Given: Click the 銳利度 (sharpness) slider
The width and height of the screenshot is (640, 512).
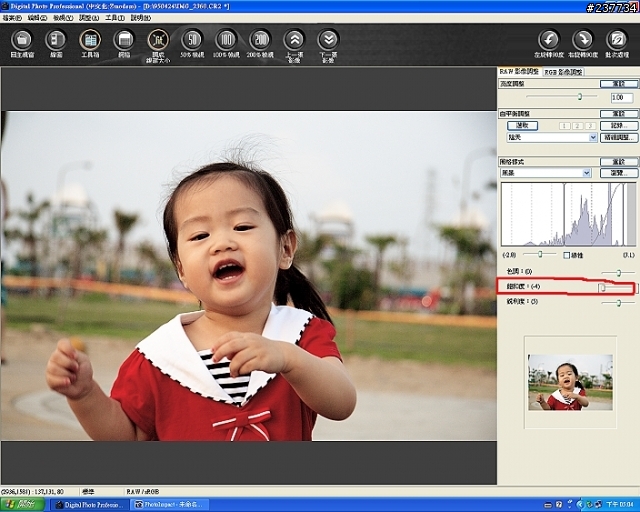Looking at the screenshot, I should click(618, 303).
